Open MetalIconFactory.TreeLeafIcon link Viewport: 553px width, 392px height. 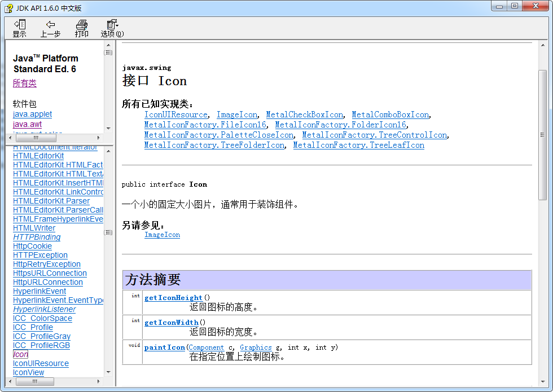click(359, 146)
